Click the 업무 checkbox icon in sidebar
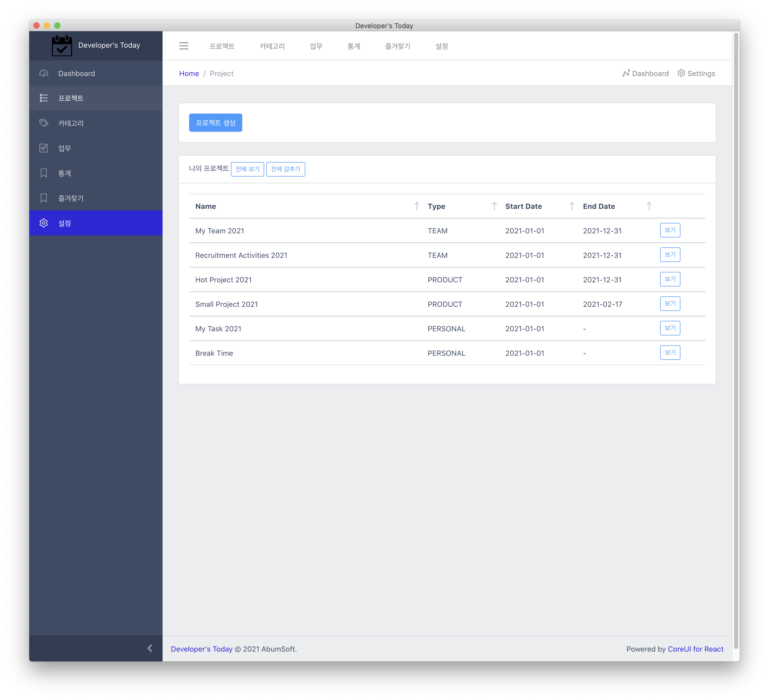 tap(44, 148)
